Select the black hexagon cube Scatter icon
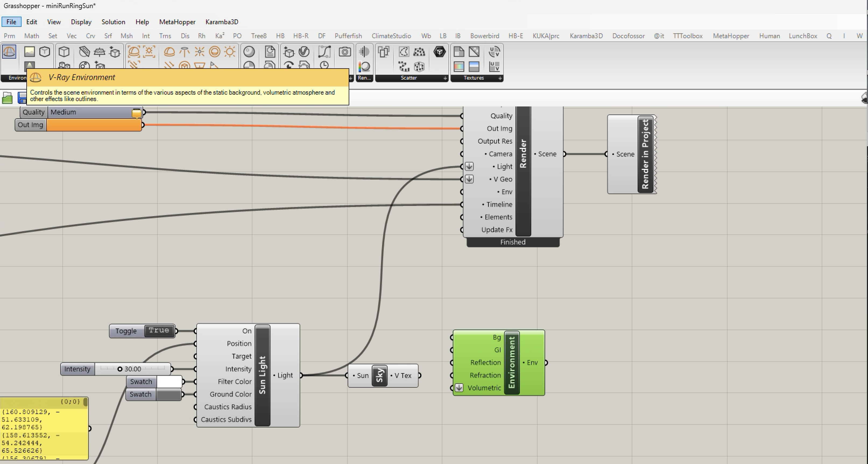 [439, 52]
